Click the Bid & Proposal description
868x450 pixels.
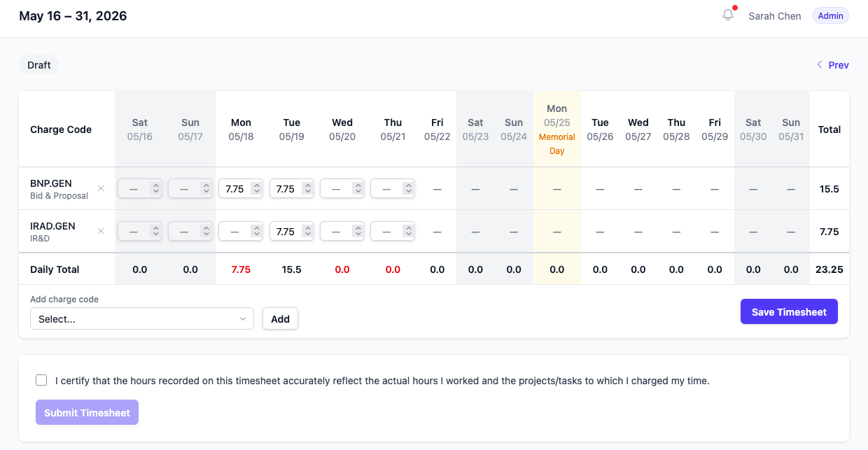coord(59,196)
